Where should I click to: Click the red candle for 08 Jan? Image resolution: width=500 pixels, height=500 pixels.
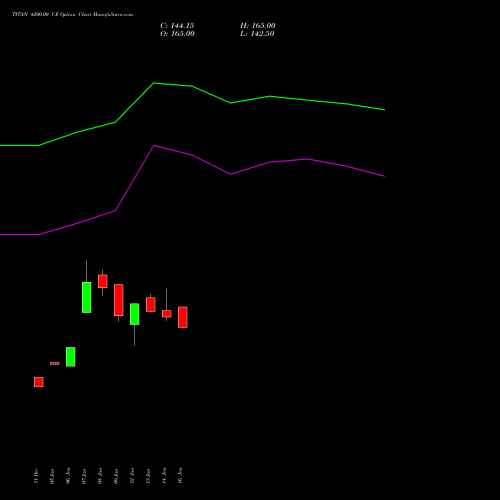coord(103,281)
